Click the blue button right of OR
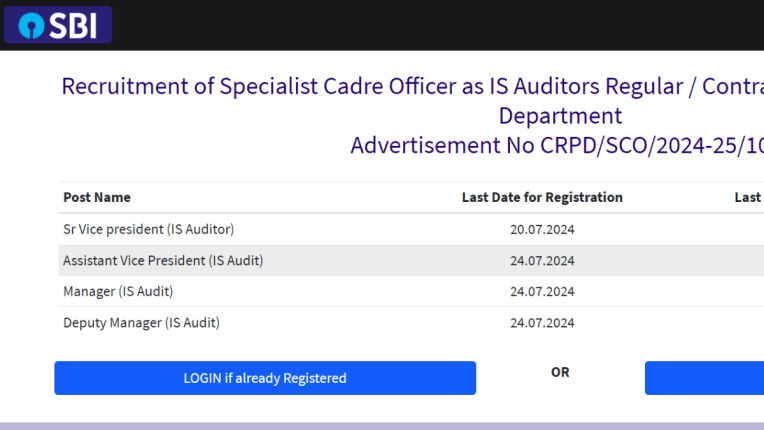 coord(704,378)
